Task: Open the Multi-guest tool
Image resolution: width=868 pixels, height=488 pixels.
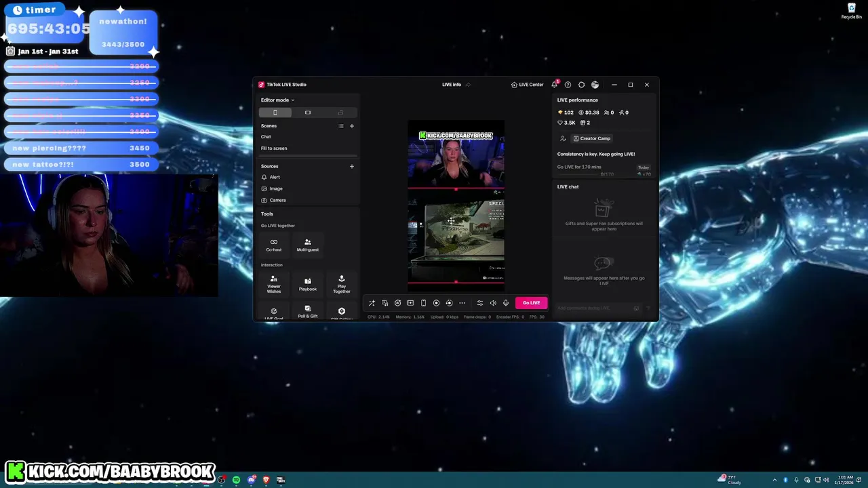Action: (307, 245)
